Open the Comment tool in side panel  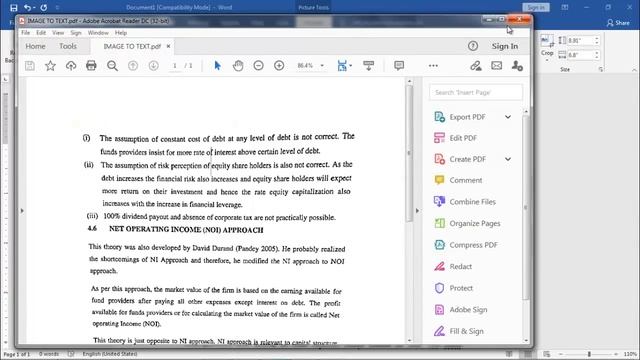click(466, 180)
